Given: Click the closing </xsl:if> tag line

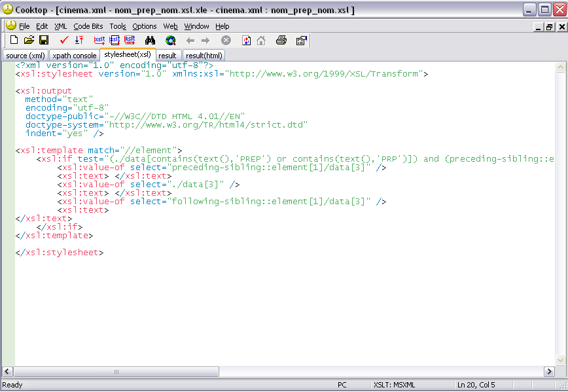Looking at the screenshot, I should [x=60, y=227].
